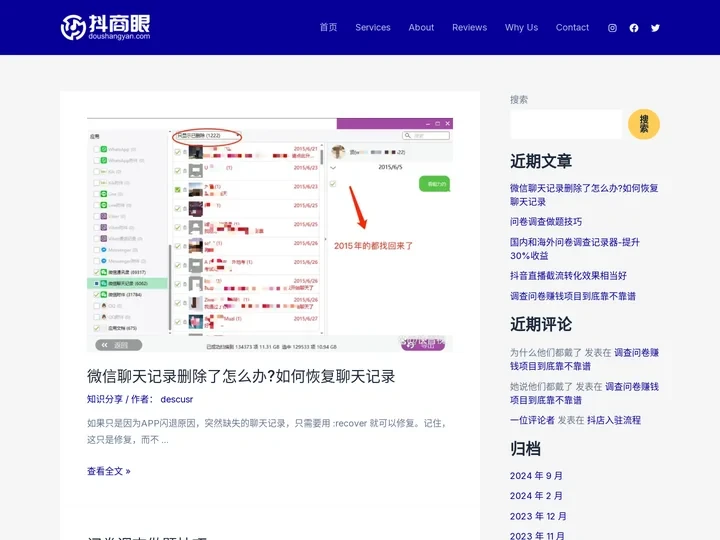Image resolution: width=720 pixels, height=540 pixels.
Task: Open the Instagram icon in header
Action: [x=612, y=28]
